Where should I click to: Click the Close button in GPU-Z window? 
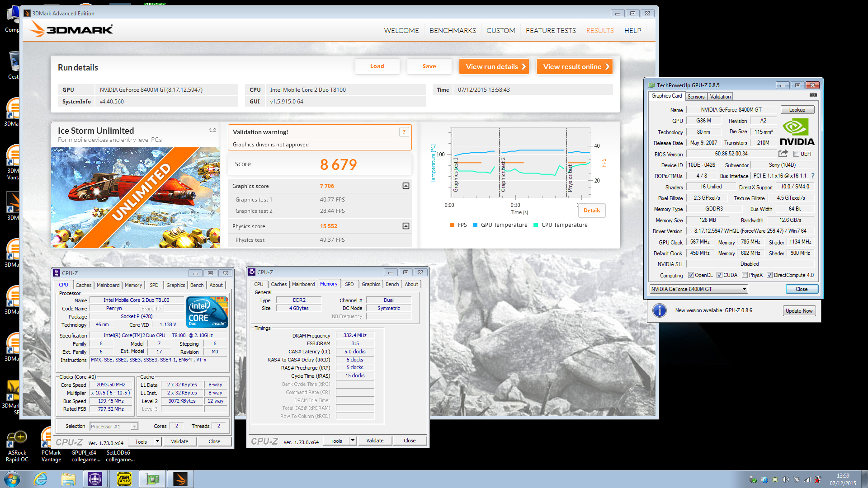(x=802, y=289)
